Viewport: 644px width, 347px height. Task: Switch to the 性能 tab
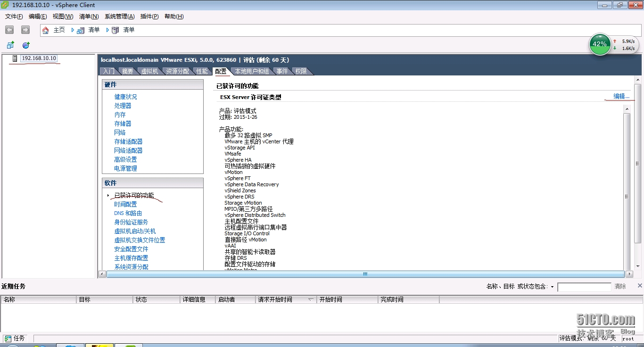click(x=202, y=71)
